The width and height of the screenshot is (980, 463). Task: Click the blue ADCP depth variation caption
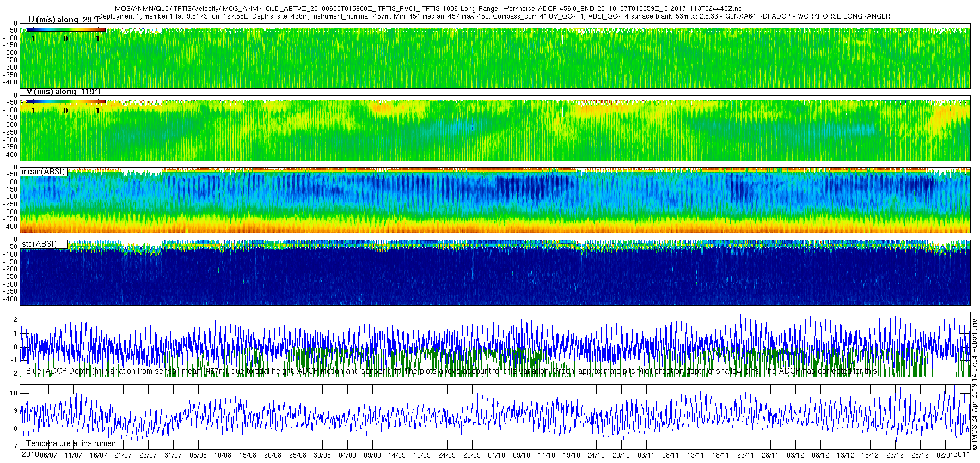tap(452, 371)
